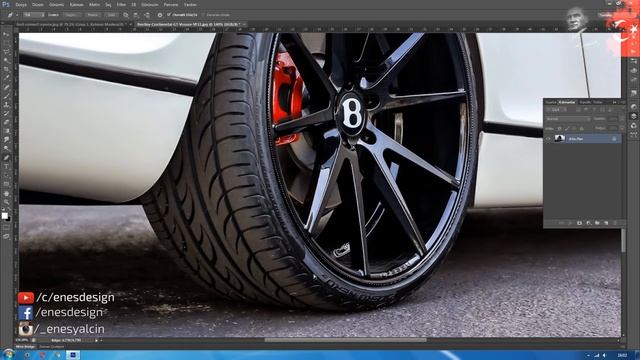Image resolution: width=640 pixels, height=360 pixels.
Task: Open the Pencere menu
Action: pos(171,4)
